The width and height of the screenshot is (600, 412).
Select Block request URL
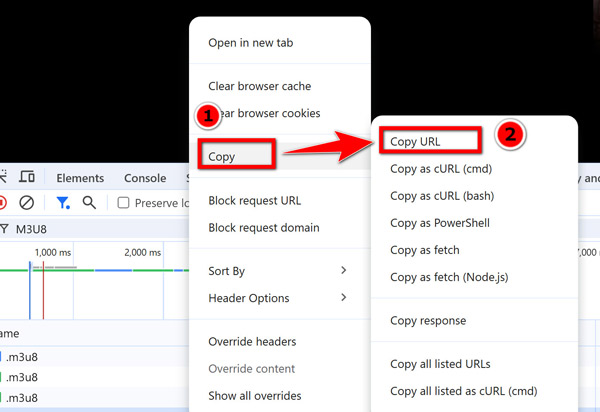pos(254,201)
